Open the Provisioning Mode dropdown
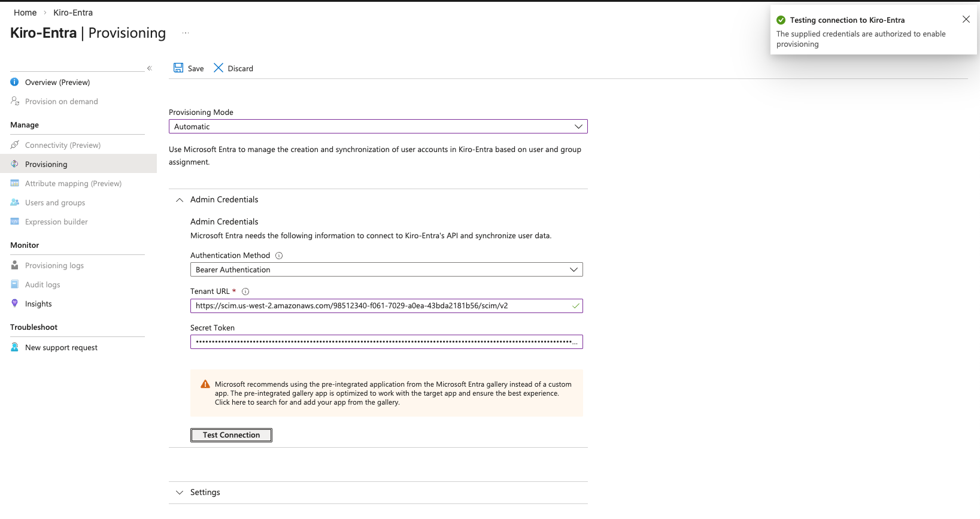 [378, 127]
